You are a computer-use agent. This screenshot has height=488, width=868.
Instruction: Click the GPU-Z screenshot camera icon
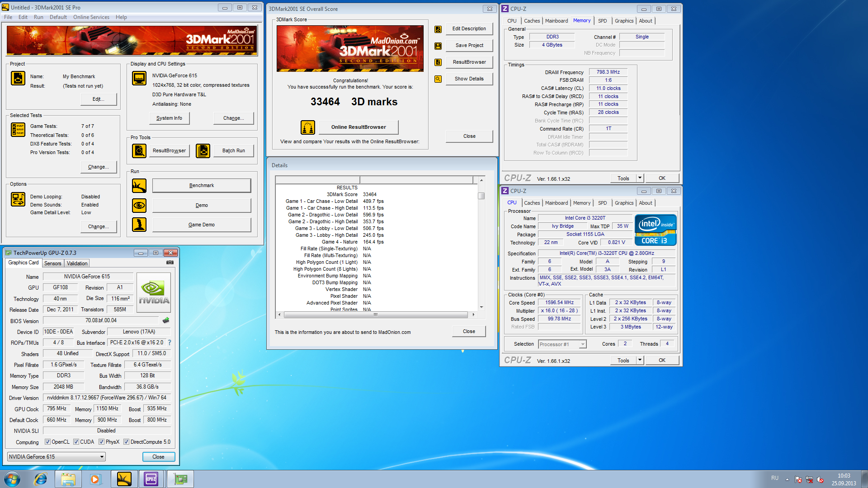[170, 262]
